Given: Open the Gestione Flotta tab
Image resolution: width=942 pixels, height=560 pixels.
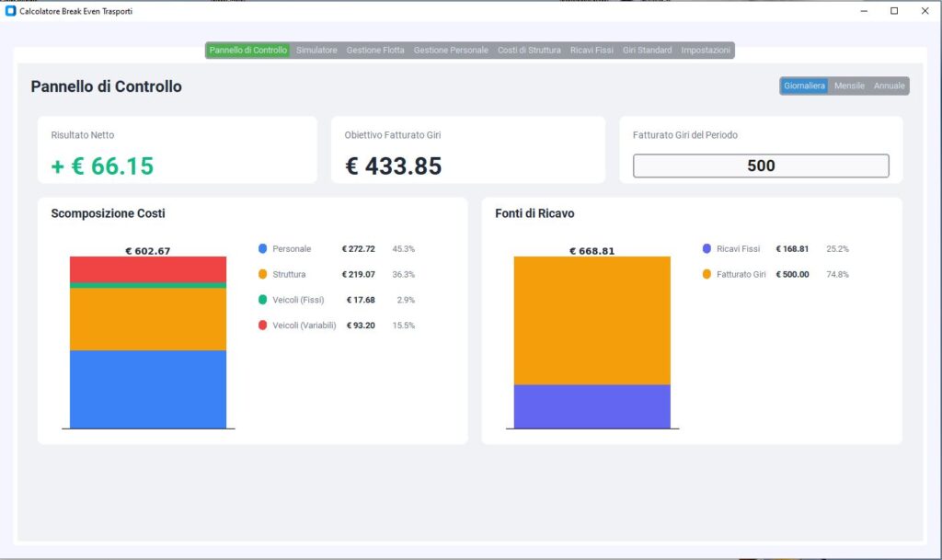Looking at the screenshot, I should click(x=375, y=51).
